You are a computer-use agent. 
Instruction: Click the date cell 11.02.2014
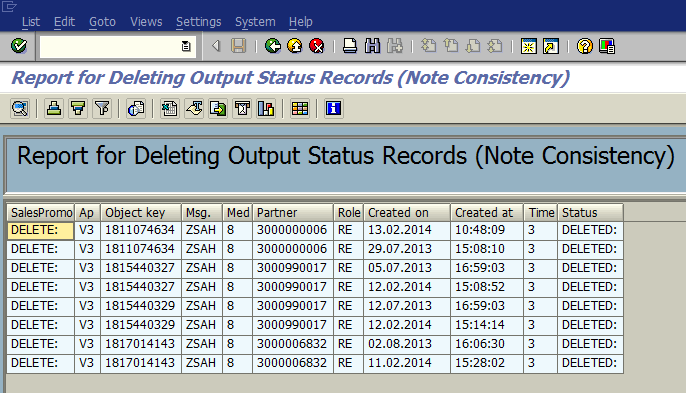(x=407, y=363)
